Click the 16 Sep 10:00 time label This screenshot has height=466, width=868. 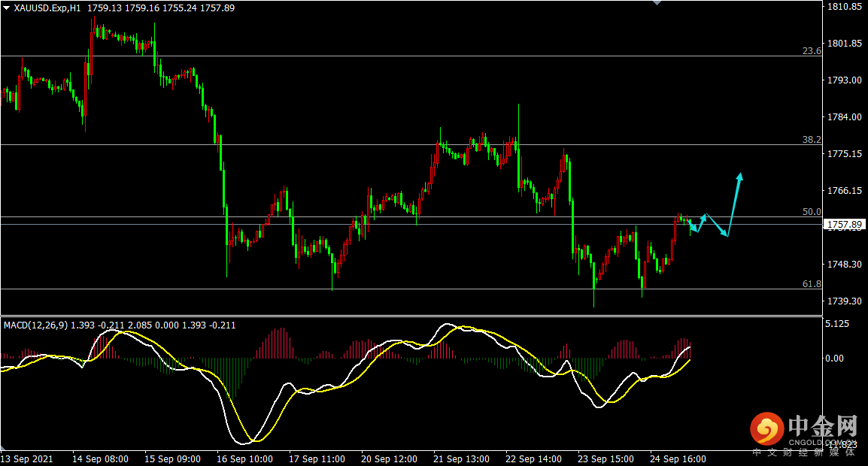pos(244,458)
